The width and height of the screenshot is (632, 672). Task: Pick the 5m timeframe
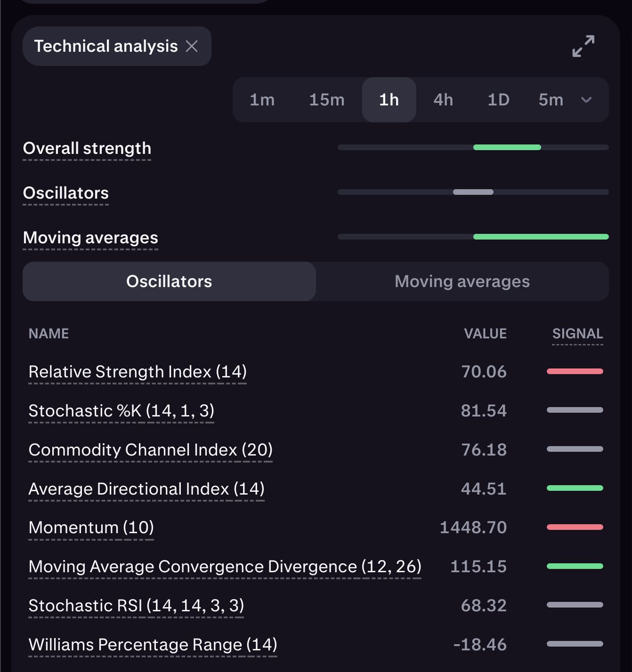tap(551, 100)
